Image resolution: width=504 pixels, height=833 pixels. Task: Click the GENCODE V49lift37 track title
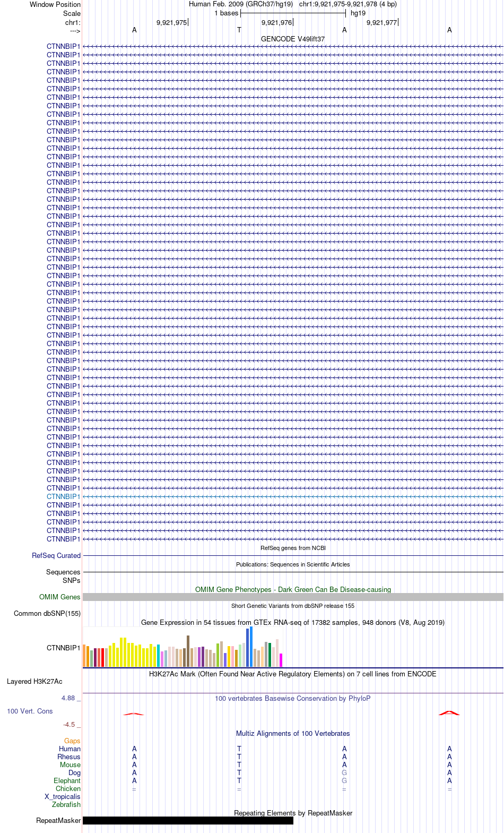click(x=293, y=39)
